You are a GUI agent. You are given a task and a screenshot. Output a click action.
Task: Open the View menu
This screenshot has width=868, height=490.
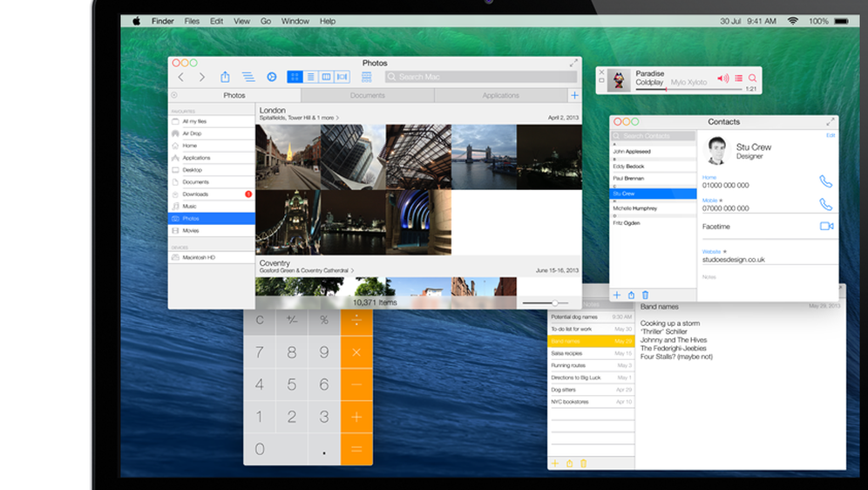coord(241,21)
